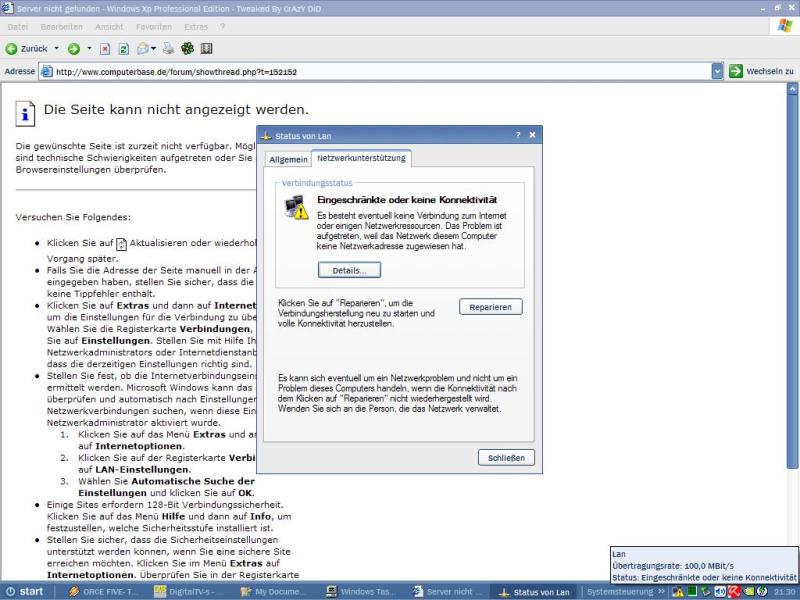
Task: Click the Mail envelope toolbar icon
Action: coord(143,49)
